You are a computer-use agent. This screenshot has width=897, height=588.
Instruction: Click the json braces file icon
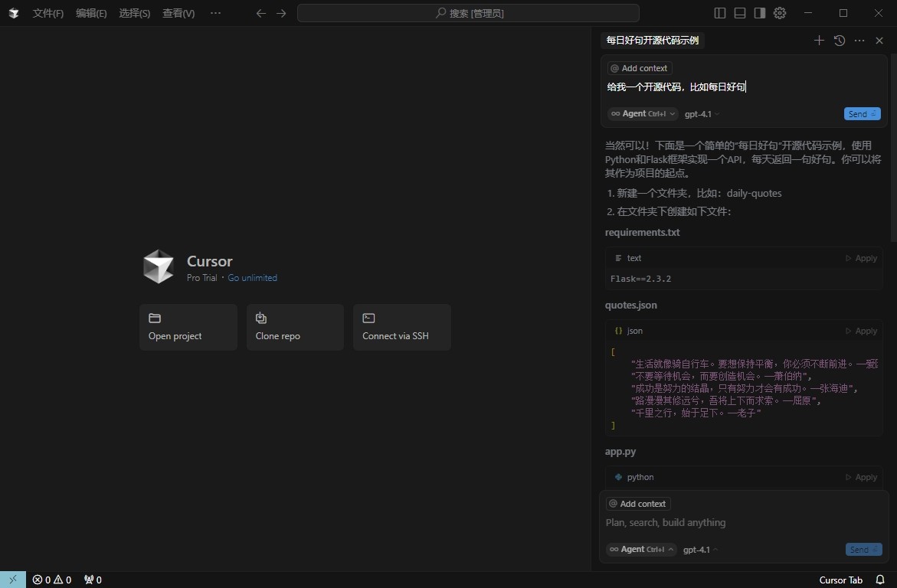(618, 331)
